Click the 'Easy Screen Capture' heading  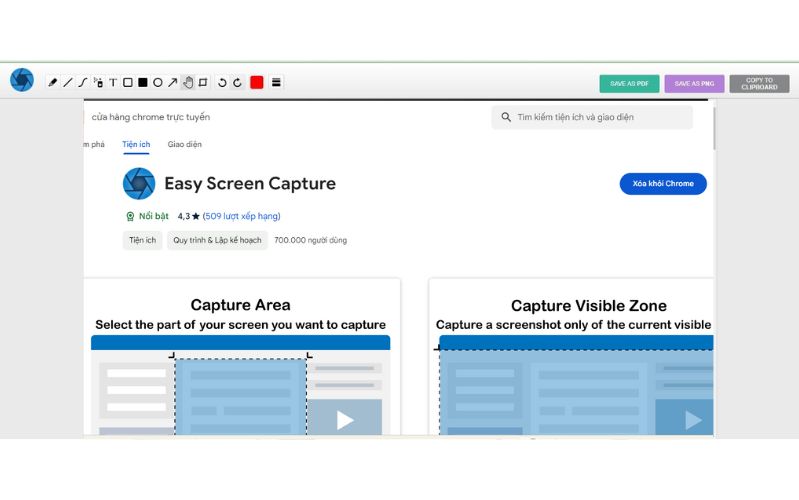point(250,183)
